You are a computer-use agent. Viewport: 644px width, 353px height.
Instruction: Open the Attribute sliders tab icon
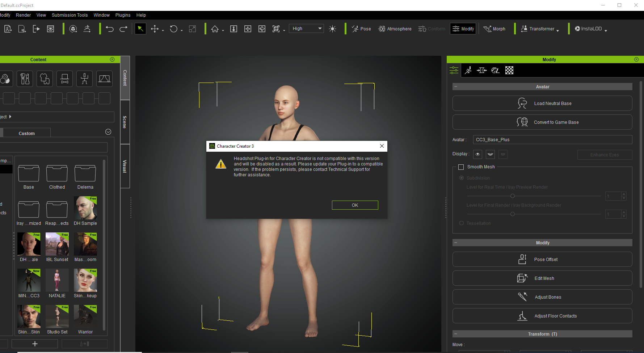tap(454, 70)
